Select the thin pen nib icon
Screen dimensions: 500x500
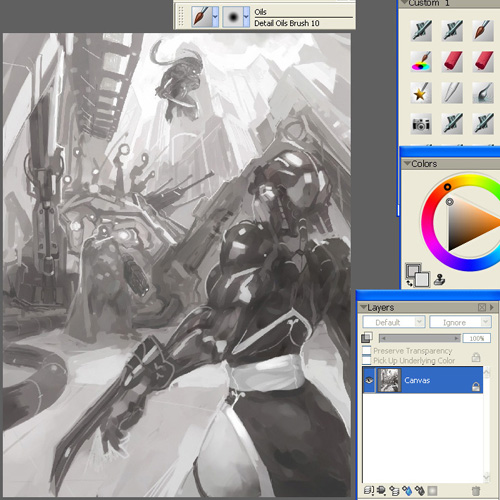(x=452, y=93)
